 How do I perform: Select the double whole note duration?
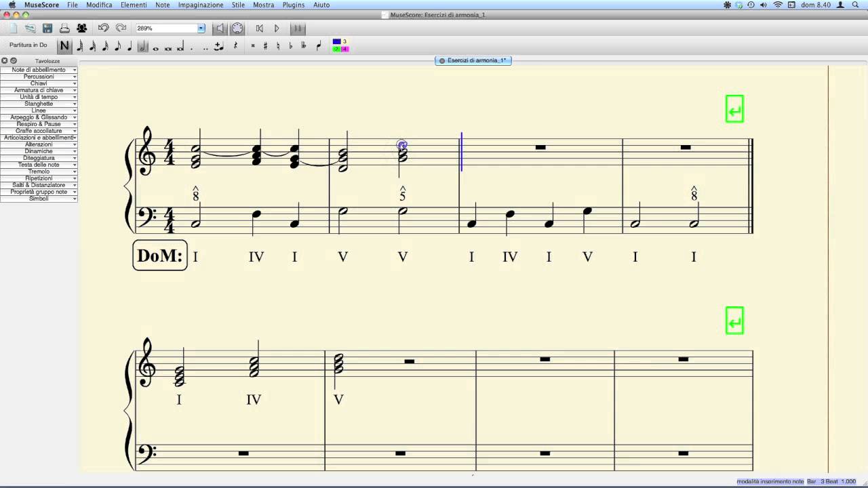[168, 47]
